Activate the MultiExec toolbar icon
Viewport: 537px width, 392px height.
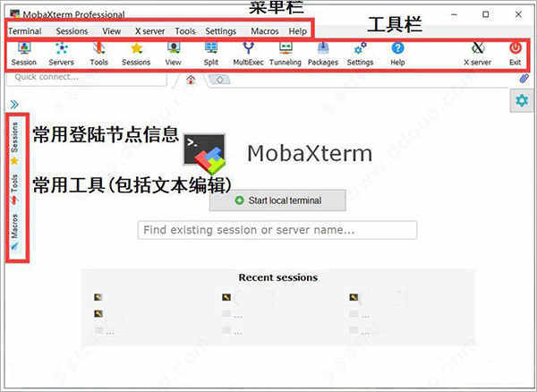pos(248,54)
